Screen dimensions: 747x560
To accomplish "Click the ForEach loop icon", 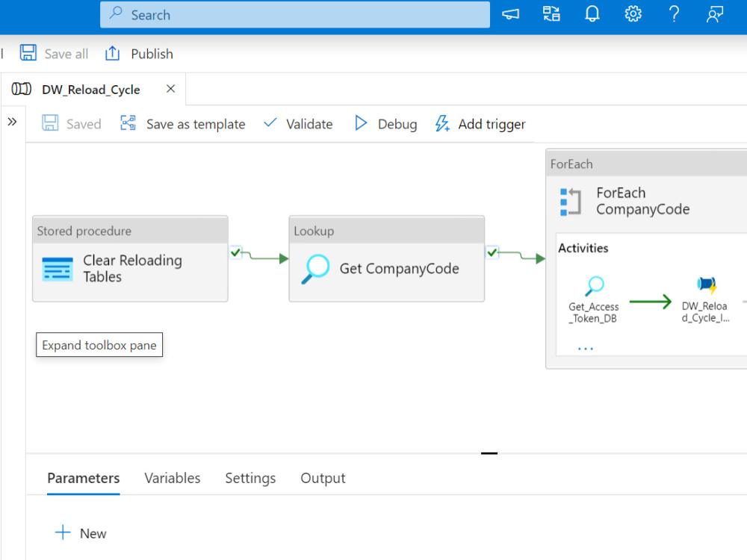I will pyautogui.click(x=571, y=202).
